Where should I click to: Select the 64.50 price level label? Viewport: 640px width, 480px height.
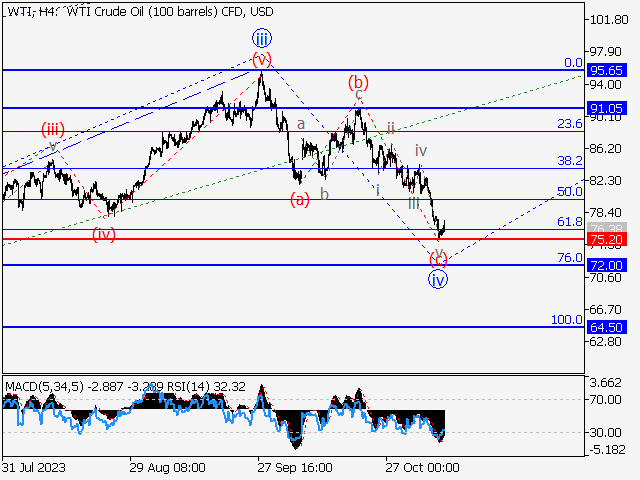point(606,327)
